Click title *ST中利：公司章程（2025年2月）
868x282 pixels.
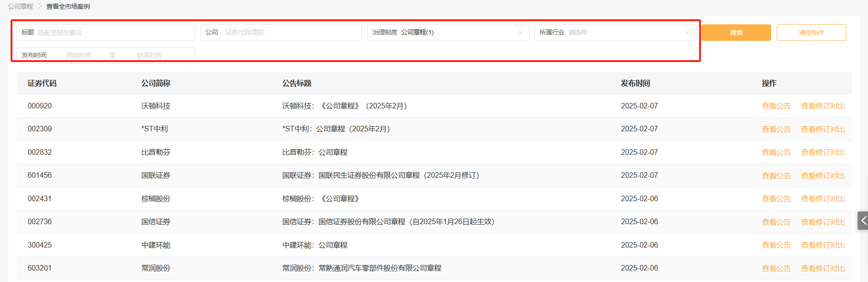coord(336,129)
